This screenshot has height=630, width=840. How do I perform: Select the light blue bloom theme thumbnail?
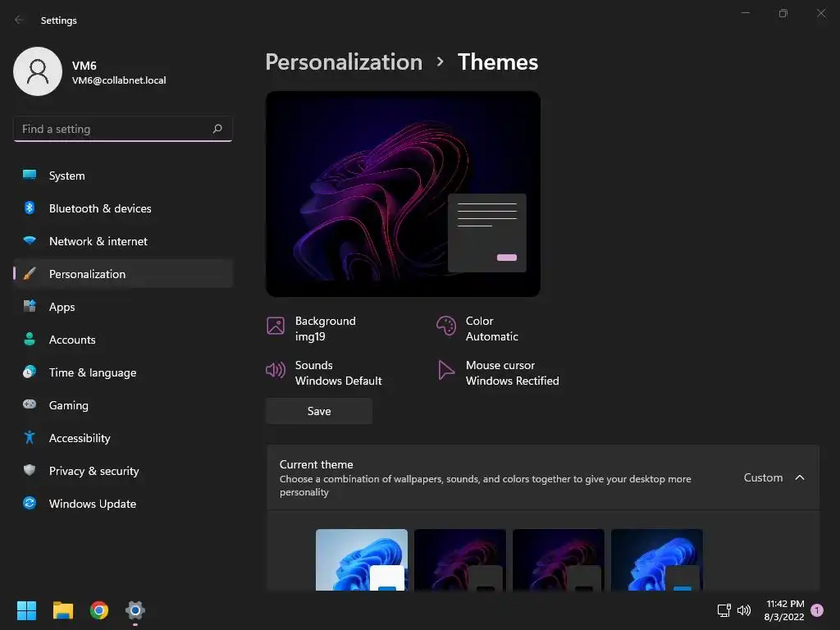click(x=362, y=559)
